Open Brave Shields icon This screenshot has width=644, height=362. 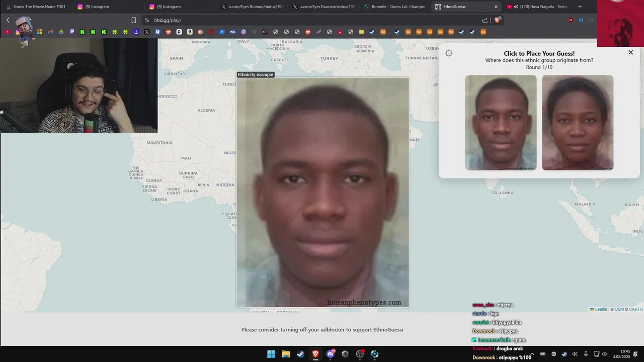498,20
